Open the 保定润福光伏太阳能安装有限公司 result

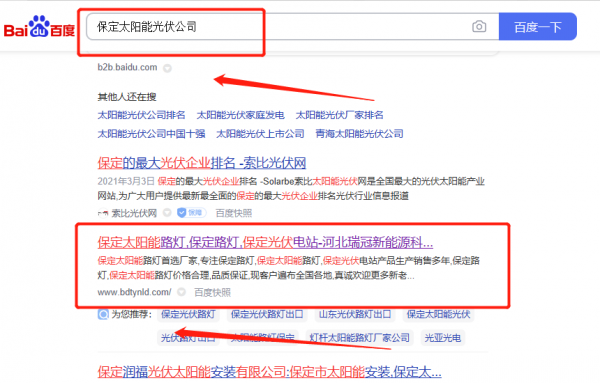coord(269,372)
